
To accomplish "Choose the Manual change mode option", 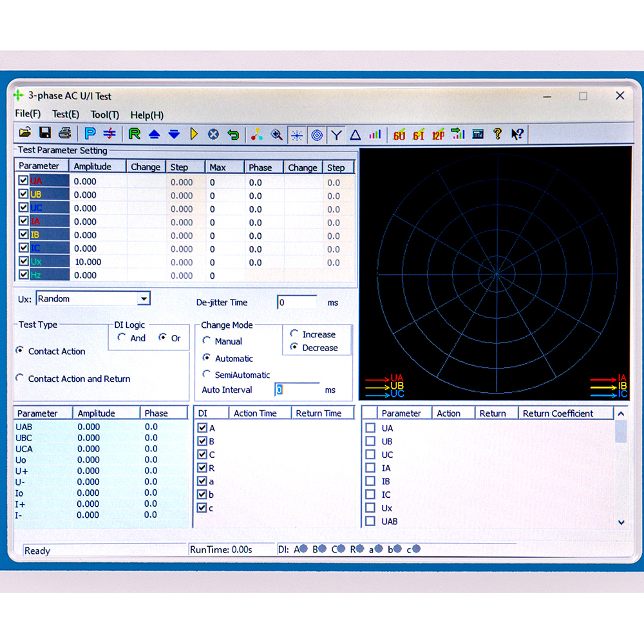I will pyautogui.click(x=207, y=341).
